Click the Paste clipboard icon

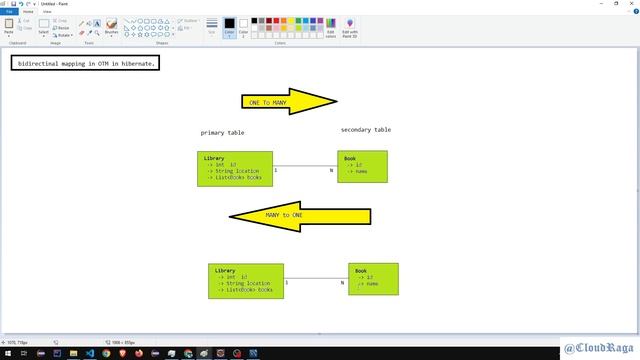pyautogui.click(x=9, y=24)
